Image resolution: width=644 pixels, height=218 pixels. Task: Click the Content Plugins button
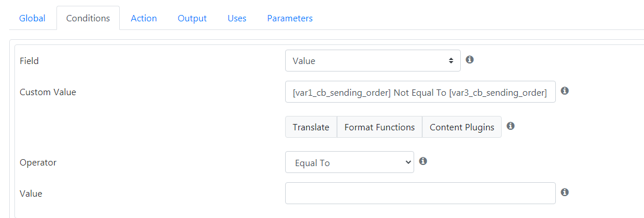coord(461,127)
